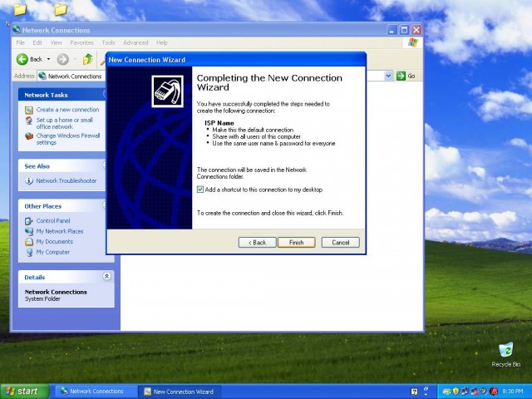This screenshot has width=532, height=399.
Task: Click the Address field showing Network Connections
Action: pos(71,76)
